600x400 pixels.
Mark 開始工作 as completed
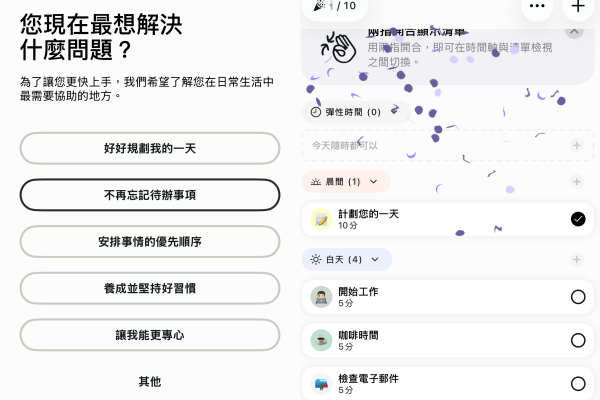(578, 296)
